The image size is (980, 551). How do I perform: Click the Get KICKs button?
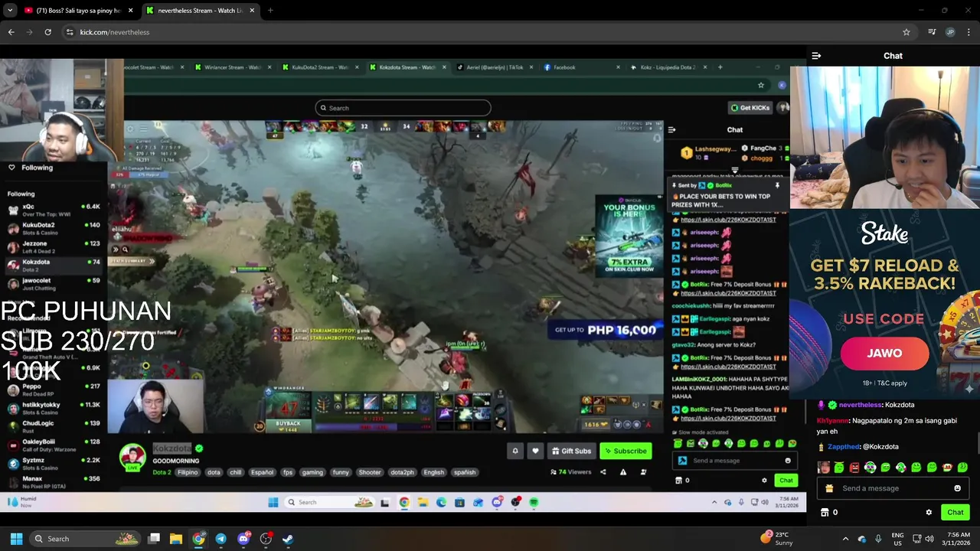pos(750,108)
